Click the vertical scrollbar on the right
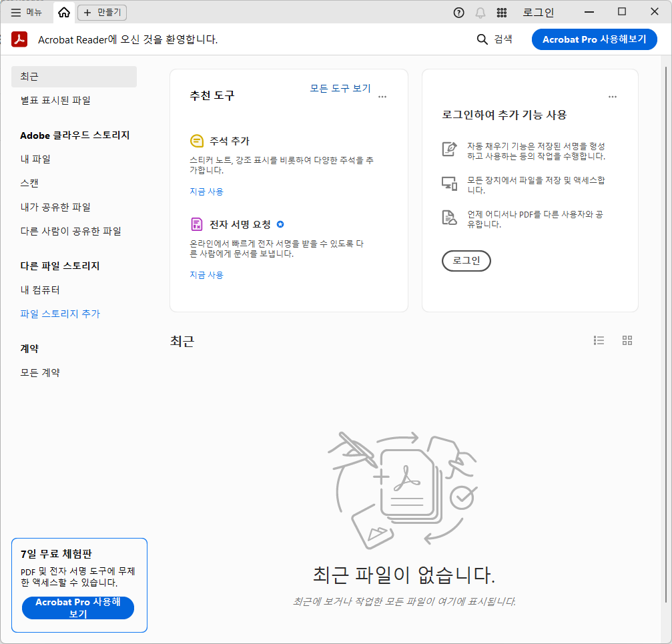 [665, 334]
